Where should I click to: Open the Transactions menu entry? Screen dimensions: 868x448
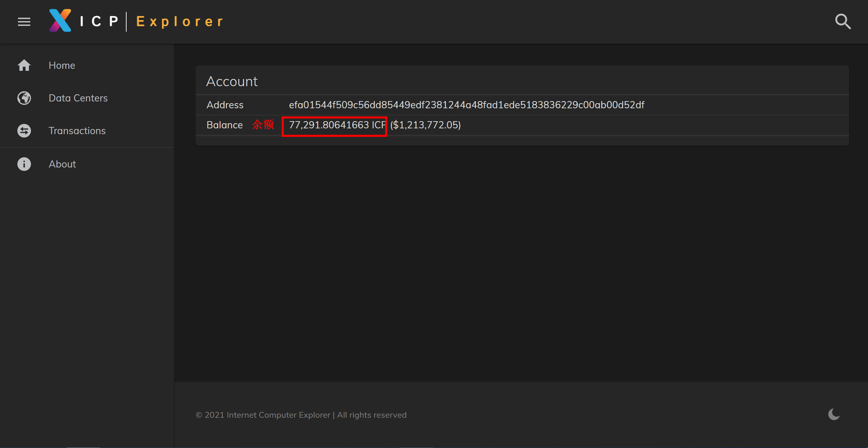pyautogui.click(x=77, y=131)
